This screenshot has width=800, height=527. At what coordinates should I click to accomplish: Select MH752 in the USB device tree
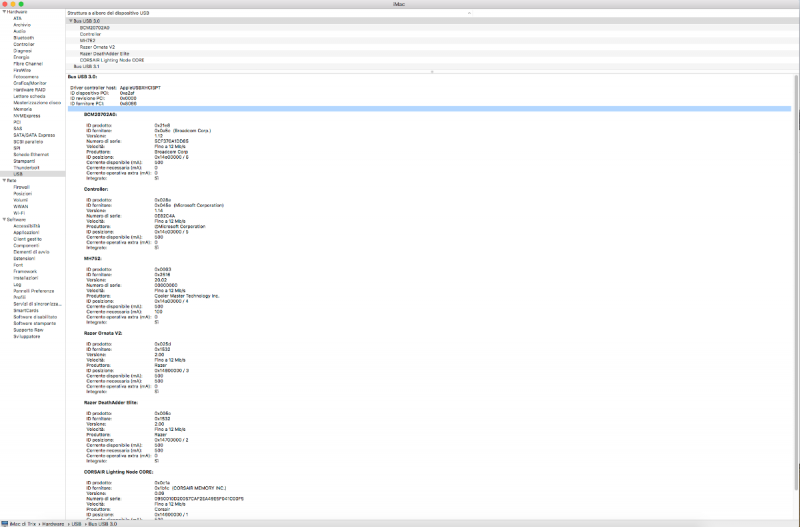click(87, 40)
